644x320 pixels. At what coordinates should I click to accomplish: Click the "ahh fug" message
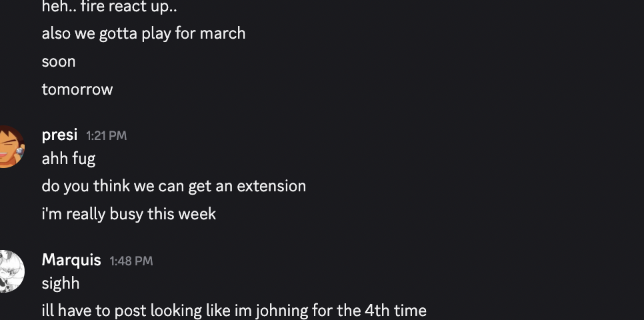(69, 159)
